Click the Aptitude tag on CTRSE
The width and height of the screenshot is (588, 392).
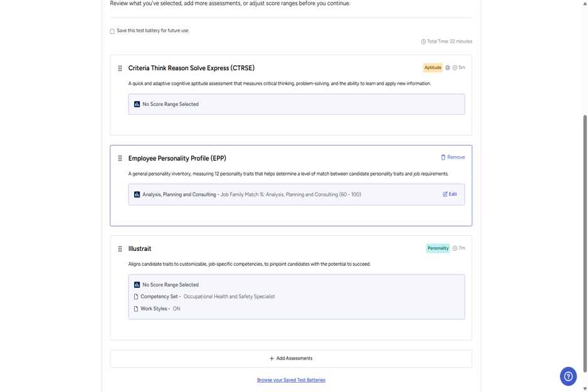[433, 68]
